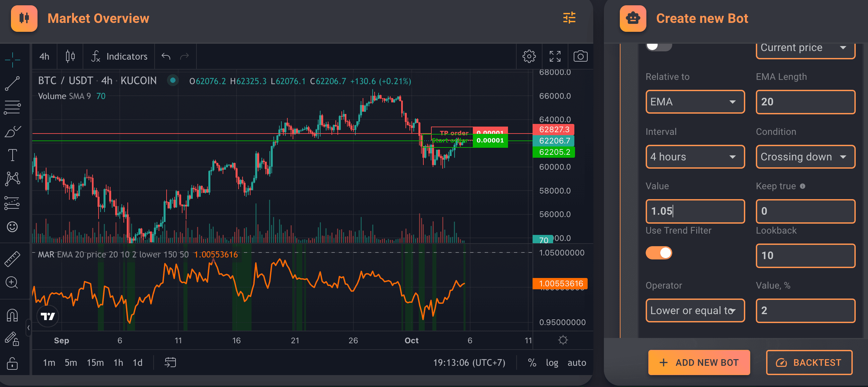868x387 pixels.
Task: Click the ADD NEW BOT button
Action: click(699, 362)
